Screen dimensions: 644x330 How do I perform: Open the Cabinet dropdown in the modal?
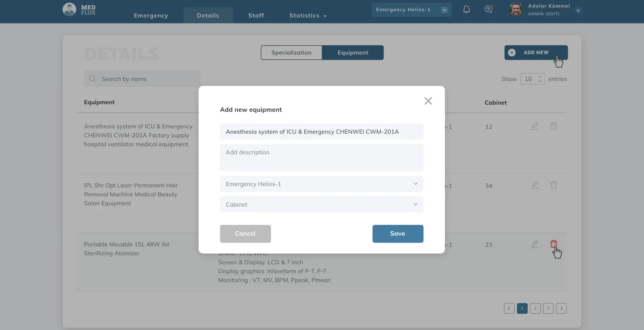click(321, 204)
